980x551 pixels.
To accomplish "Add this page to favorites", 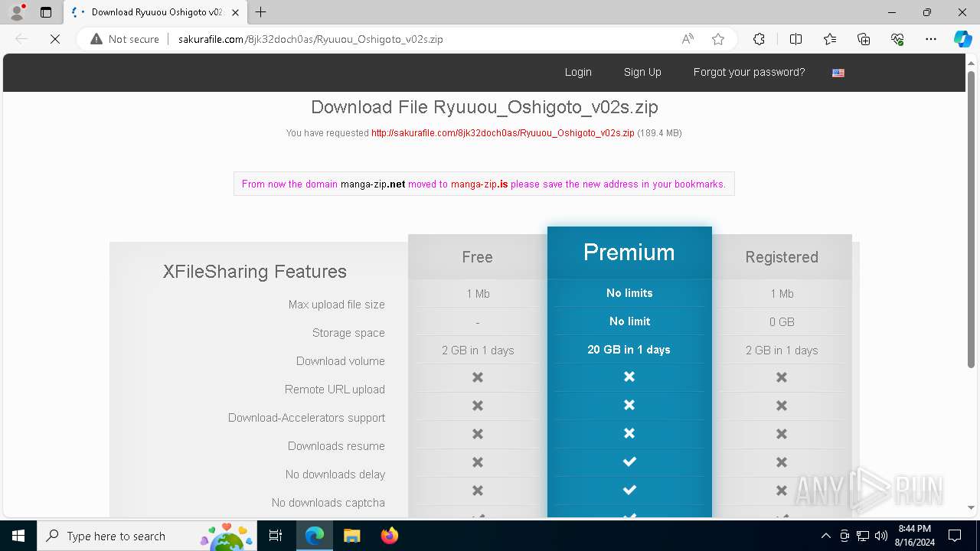I will (718, 39).
